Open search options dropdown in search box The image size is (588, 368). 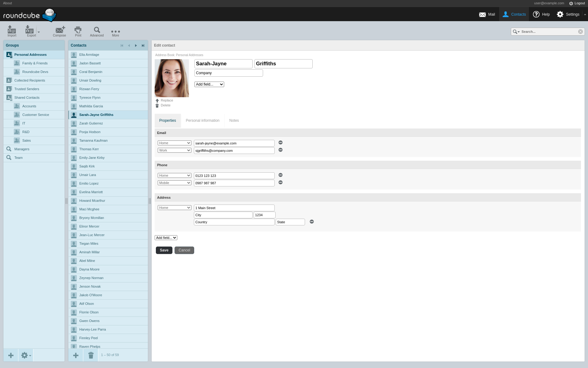click(516, 32)
